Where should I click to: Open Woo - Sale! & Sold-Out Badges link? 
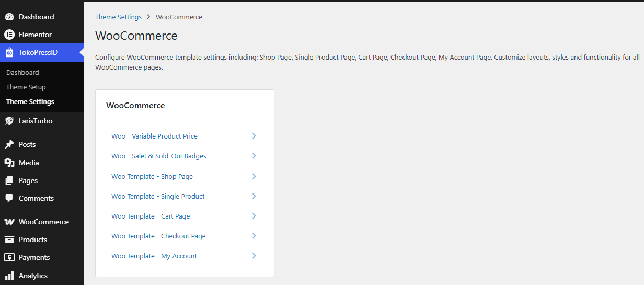pos(159,156)
